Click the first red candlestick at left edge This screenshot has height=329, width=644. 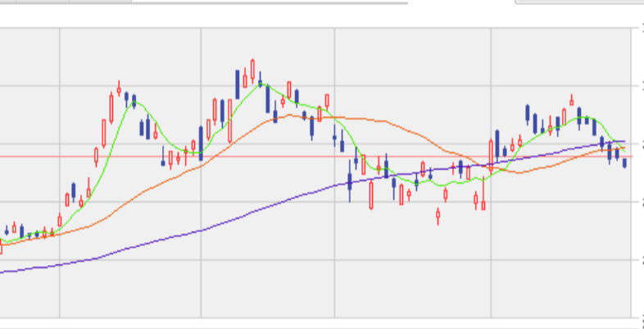pyautogui.click(x=1, y=246)
